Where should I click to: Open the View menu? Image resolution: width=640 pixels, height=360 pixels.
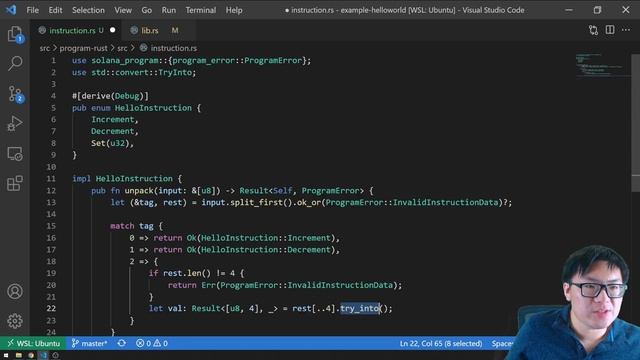[123, 10]
